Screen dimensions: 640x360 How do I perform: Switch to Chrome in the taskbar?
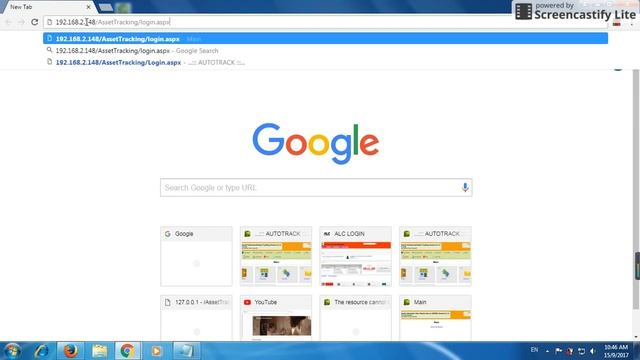point(127,351)
